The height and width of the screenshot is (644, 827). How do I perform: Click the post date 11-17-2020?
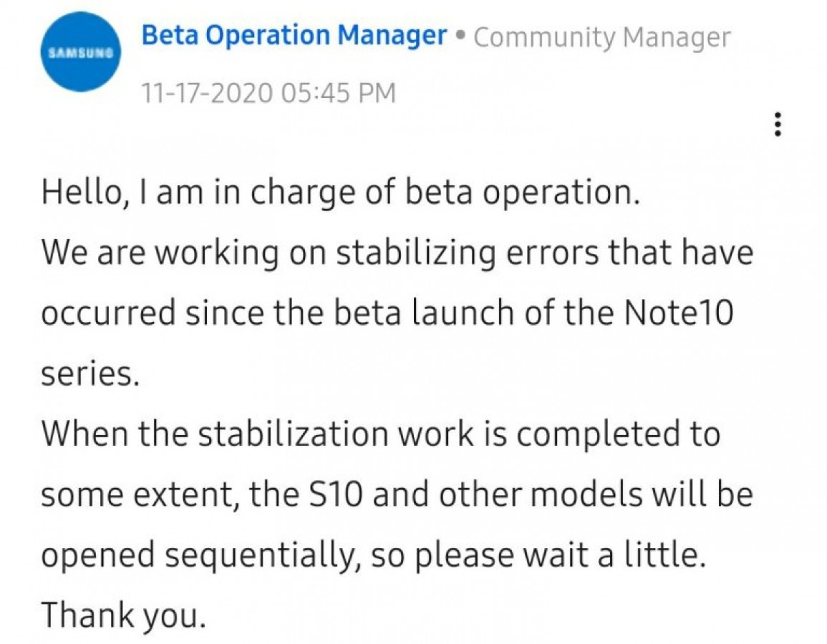206,93
